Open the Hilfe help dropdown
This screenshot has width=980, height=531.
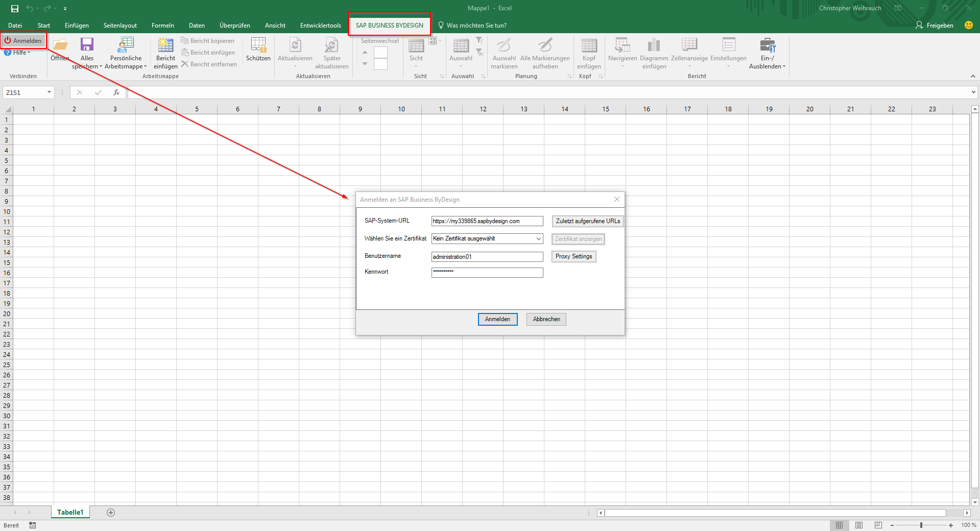pyautogui.click(x=17, y=53)
